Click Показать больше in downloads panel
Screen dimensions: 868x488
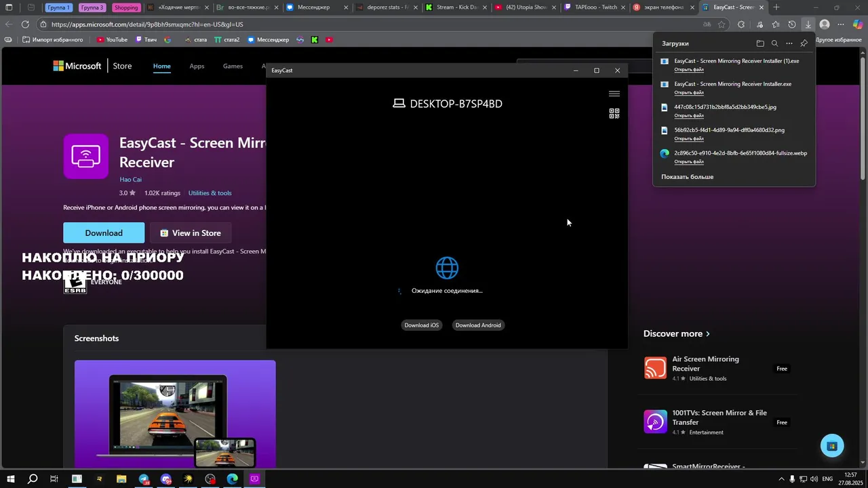coord(688,177)
